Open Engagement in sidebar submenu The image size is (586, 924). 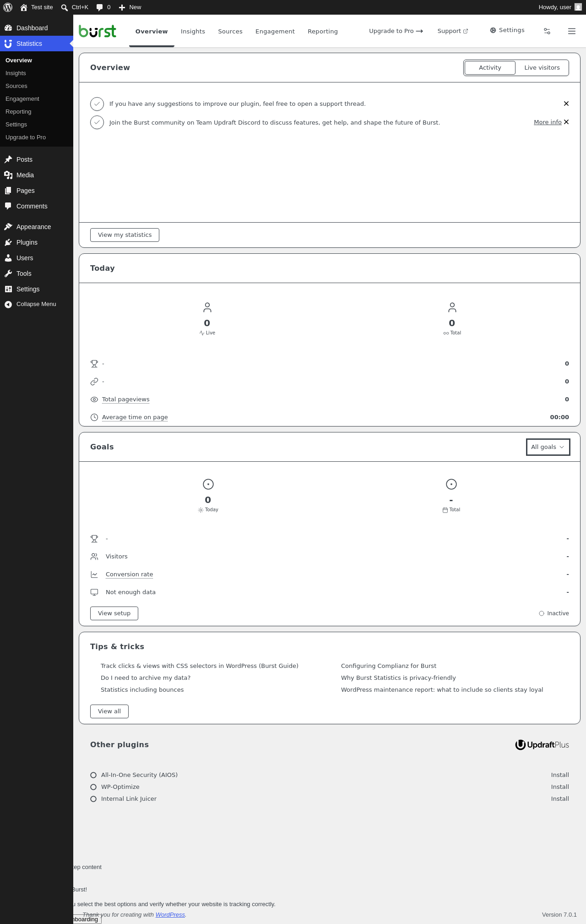[37, 99]
